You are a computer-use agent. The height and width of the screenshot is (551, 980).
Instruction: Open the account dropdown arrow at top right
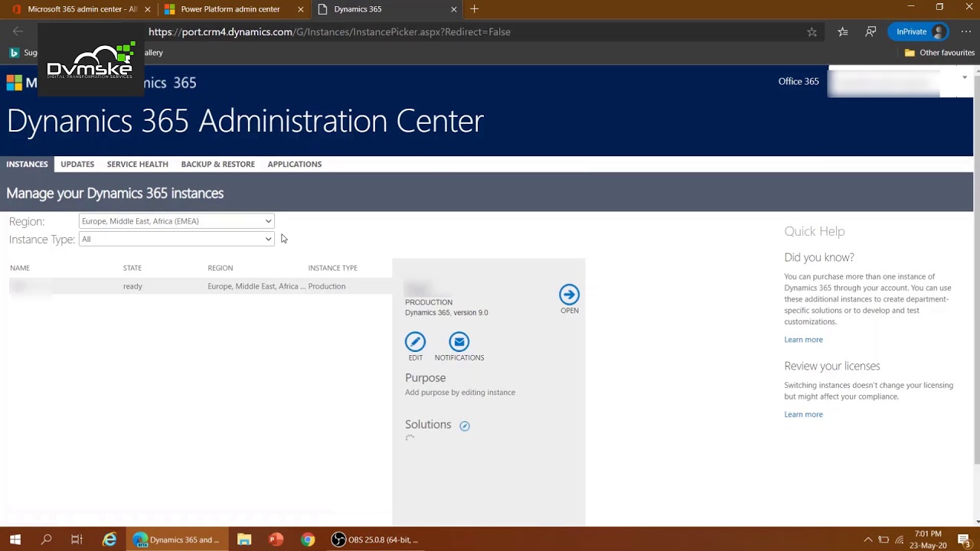point(965,77)
